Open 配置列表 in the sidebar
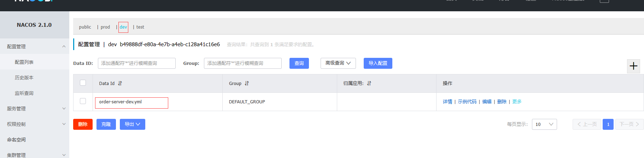Viewport: 644px width, 158px height. tap(24, 62)
